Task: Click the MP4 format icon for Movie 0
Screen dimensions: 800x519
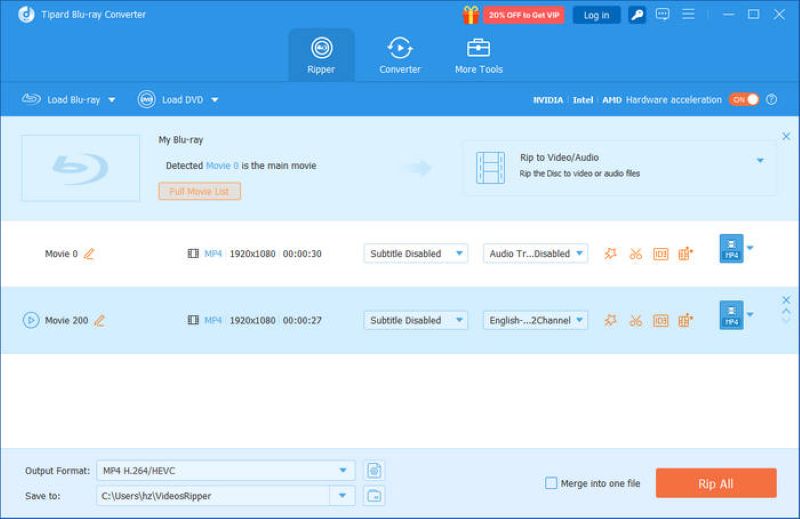Action: [731, 249]
